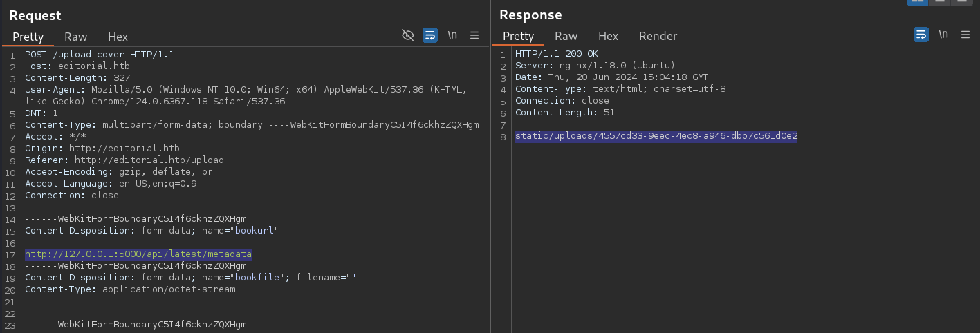980x333 pixels.
Task: Toggle line wrap in the Request panel
Action: click(430, 35)
